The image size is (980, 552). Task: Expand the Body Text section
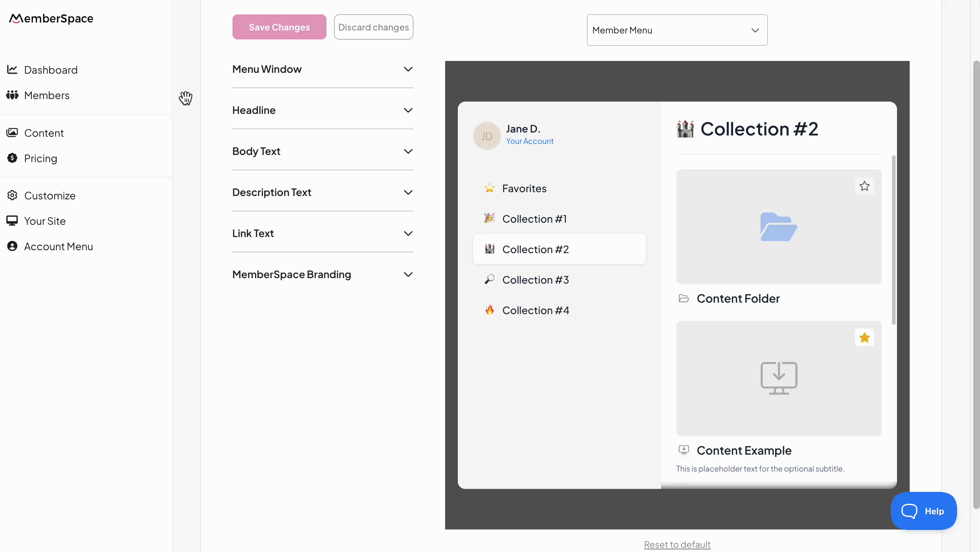tap(323, 151)
